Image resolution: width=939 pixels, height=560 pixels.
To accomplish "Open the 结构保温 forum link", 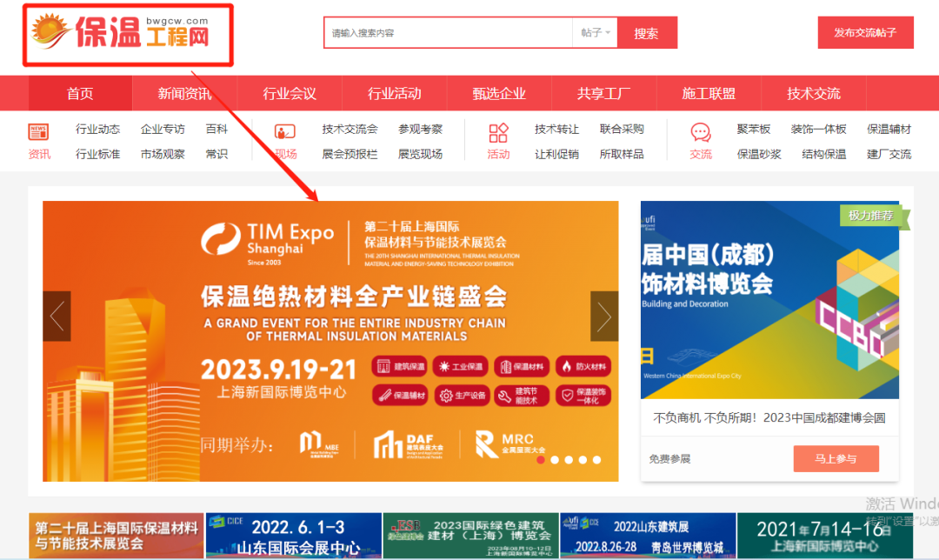I will pyautogui.click(x=824, y=154).
